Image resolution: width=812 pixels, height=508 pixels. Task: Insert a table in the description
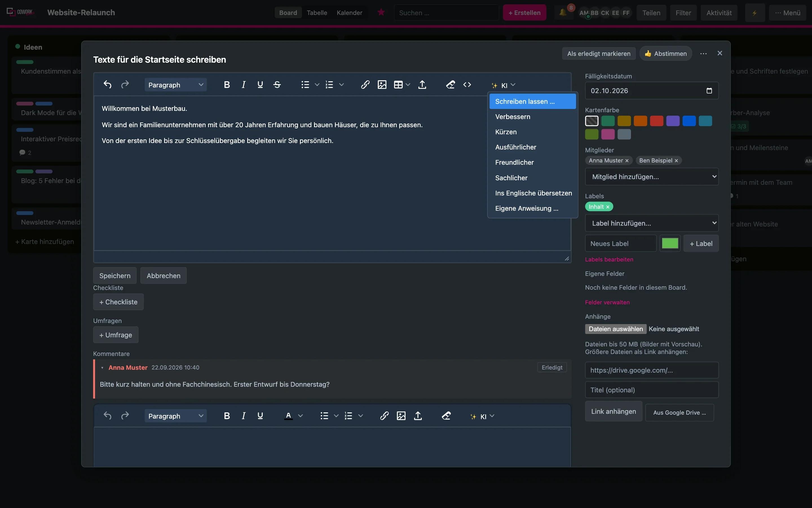tap(398, 85)
